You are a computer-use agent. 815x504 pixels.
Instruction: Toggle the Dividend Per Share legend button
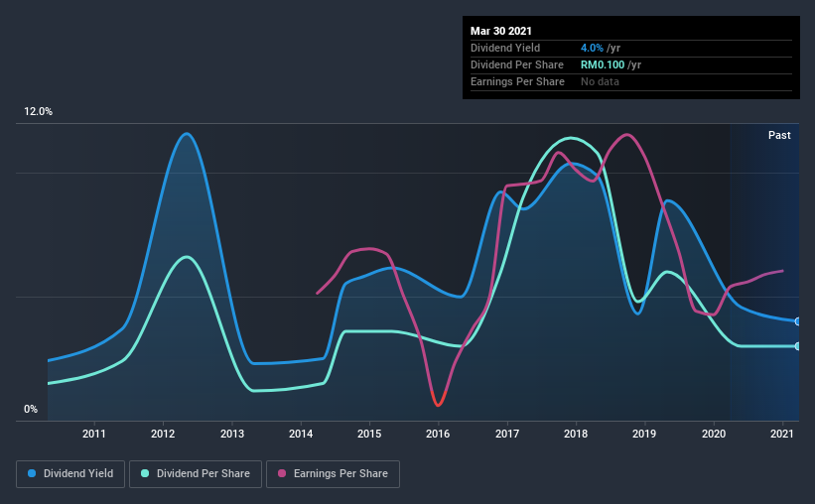196,474
